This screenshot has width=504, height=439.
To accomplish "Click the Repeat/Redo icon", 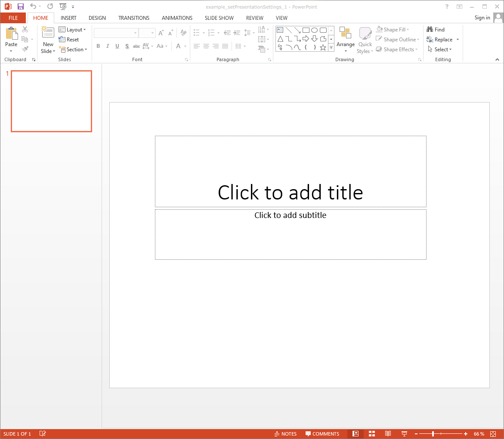I will pos(50,6).
